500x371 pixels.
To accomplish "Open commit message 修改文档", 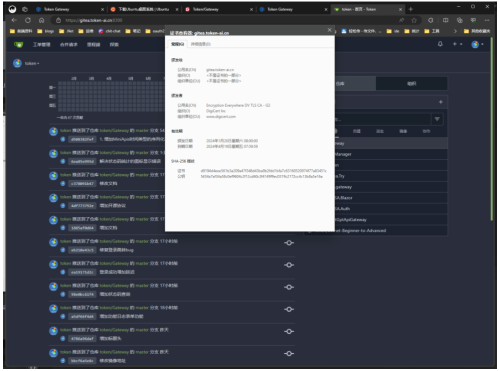I will pyautogui.click(x=108, y=184).
